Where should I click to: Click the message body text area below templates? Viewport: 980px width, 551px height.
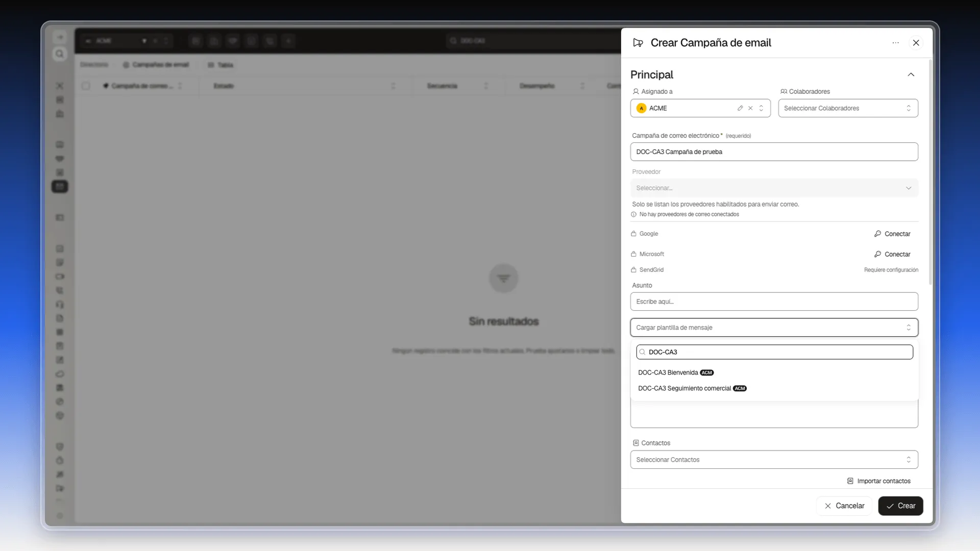click(774, 414)
